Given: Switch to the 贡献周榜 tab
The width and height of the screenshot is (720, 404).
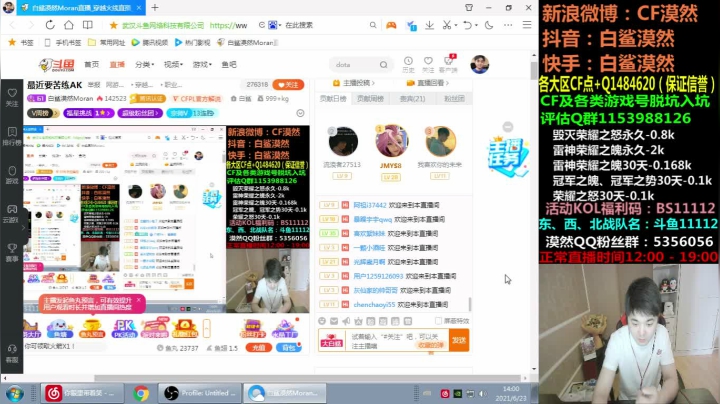Looking at the screenshot, I should (370, 99).
